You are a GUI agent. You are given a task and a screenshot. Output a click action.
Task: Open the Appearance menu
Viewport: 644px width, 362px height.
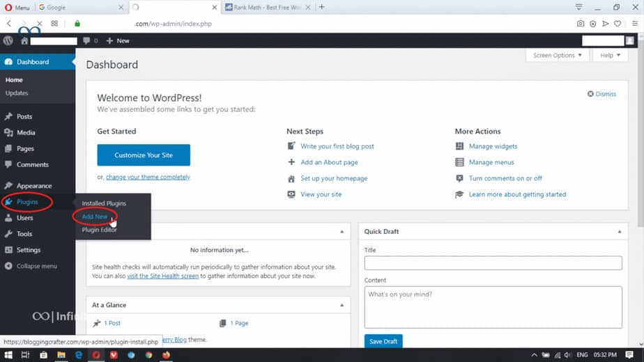point(34,186)
